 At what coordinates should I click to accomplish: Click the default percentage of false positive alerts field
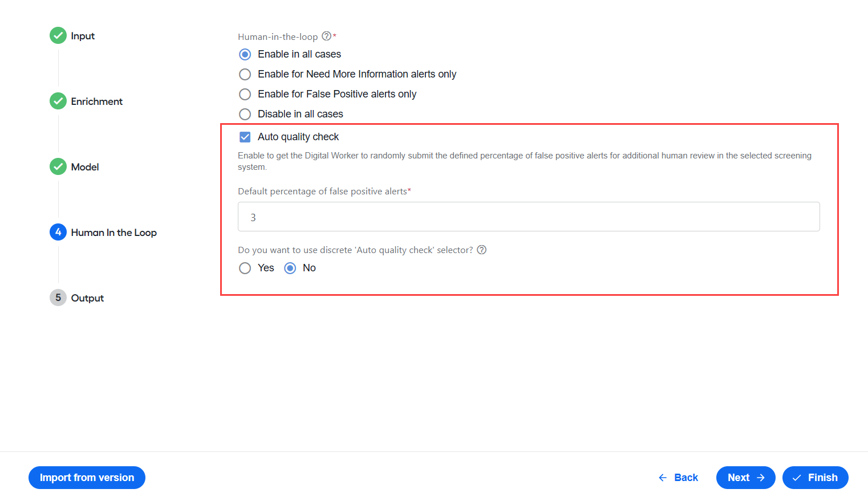coord(529,217)
